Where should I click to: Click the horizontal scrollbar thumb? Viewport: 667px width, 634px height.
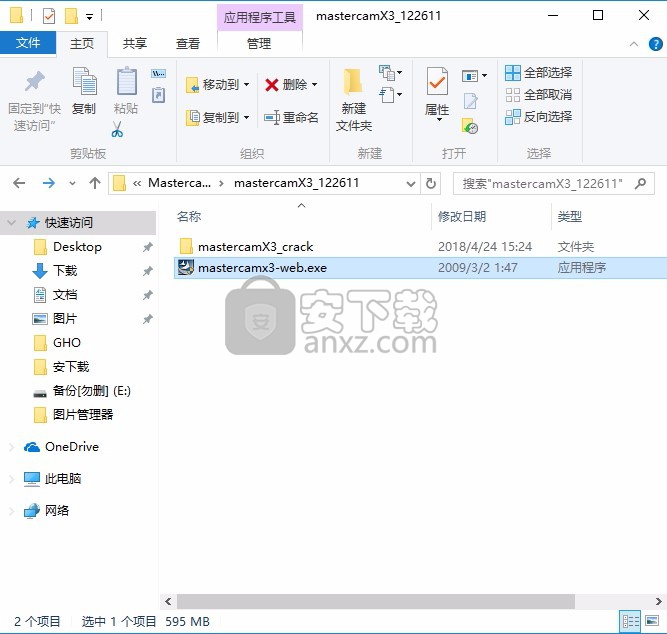(x=376, y=601)
